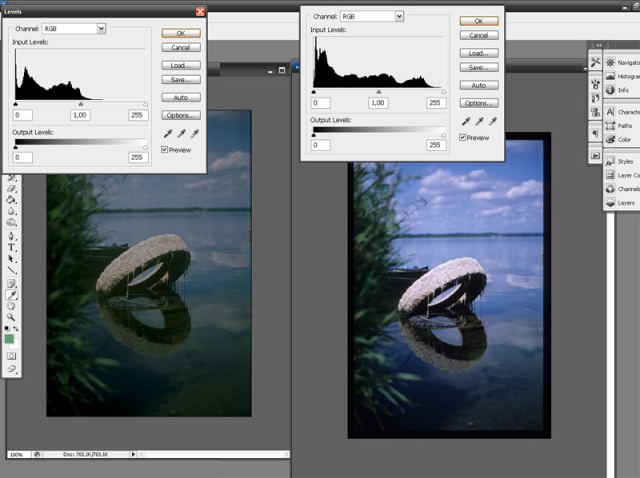The height and width of the screenshot is (478, 640).
Task: Select the Notes tool
Action: click(11, 283)
